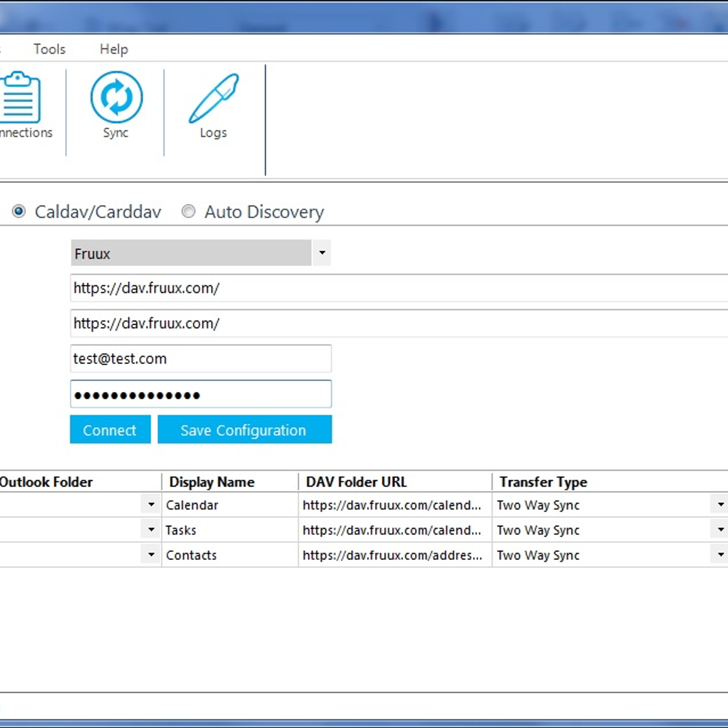Select the Caldav/Carddav radio button

click(x=19, y=212)
